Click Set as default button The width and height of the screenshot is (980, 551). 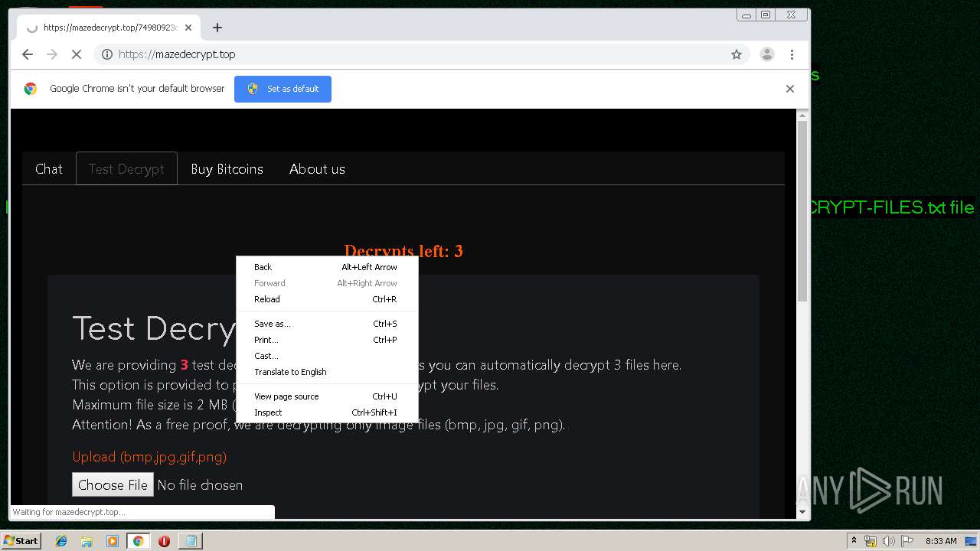[283, 89]
